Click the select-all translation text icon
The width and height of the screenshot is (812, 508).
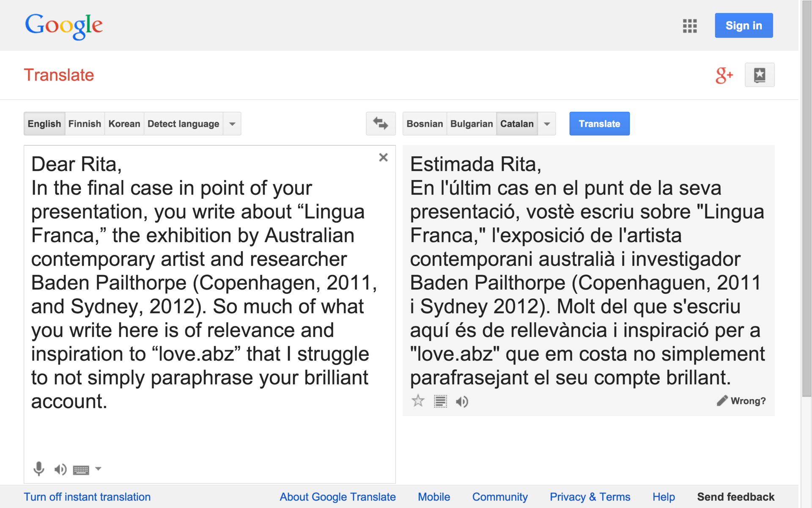coord(440,401)
